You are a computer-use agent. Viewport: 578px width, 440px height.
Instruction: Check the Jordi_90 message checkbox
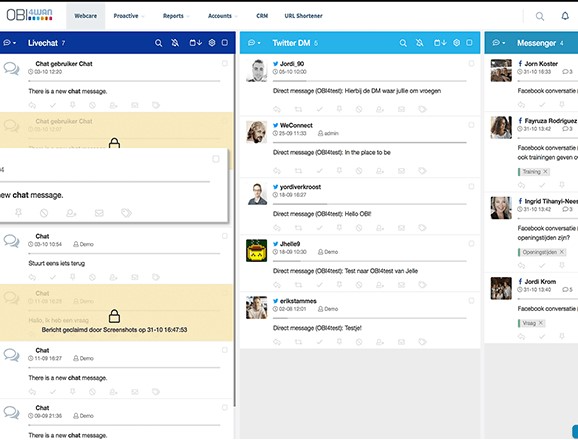pyautogui.click(x=471, y=63)
